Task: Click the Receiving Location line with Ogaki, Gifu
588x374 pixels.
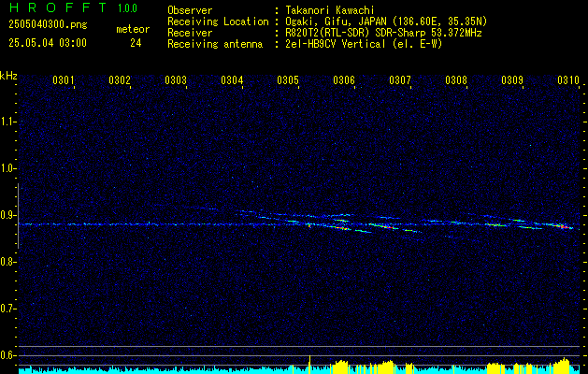Action: (327, 22)
